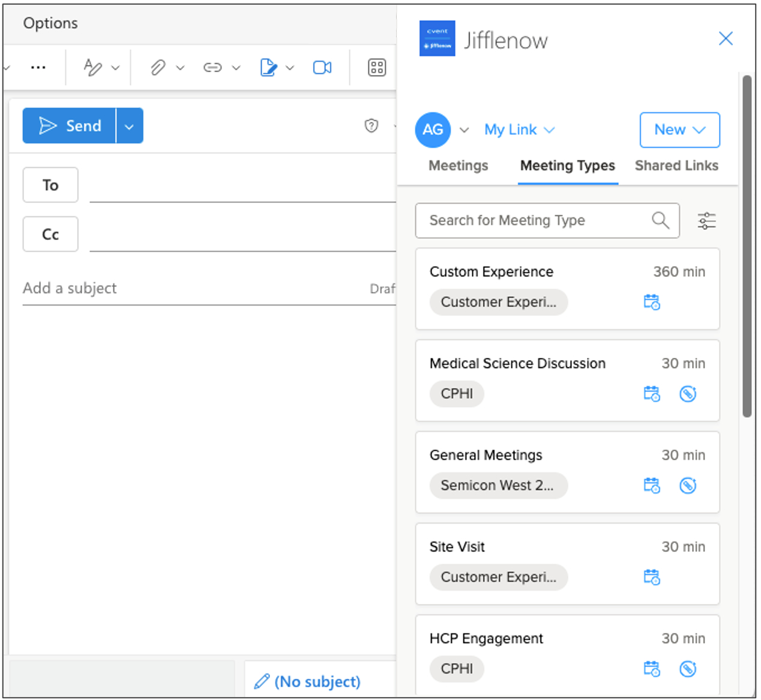Open the My Link dropdown
The image size is (761, 700).
pyautogui.click(x=520, y=130)
